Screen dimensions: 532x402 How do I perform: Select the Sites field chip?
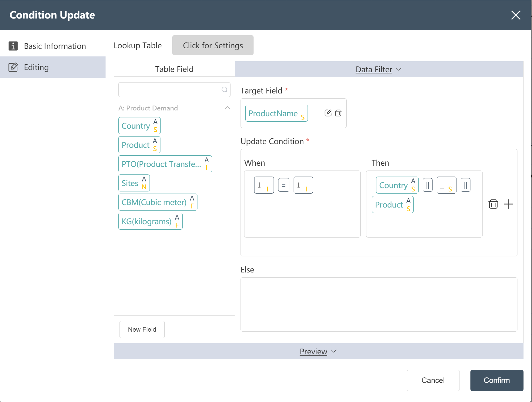(x=134, y=183)
